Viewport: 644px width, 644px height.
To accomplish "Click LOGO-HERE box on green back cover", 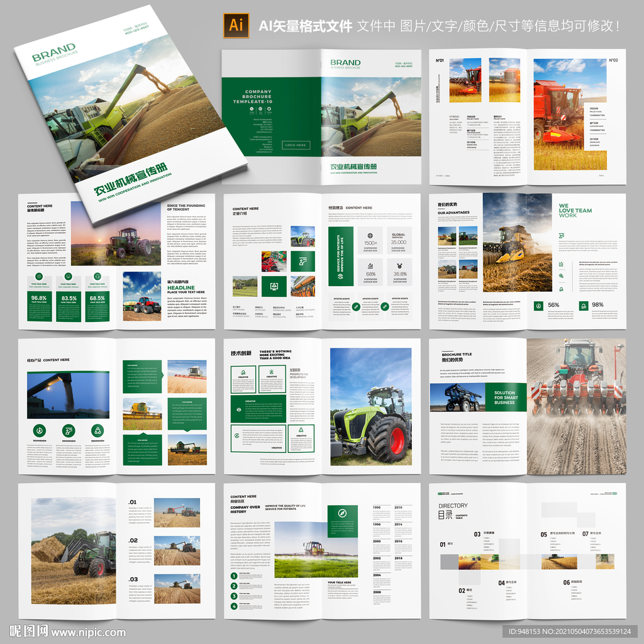I will [296, 145].
